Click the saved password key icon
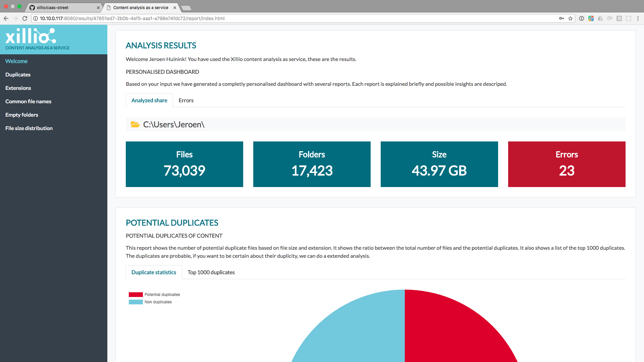Screen dimensions: 644x362 coord(561,18)
